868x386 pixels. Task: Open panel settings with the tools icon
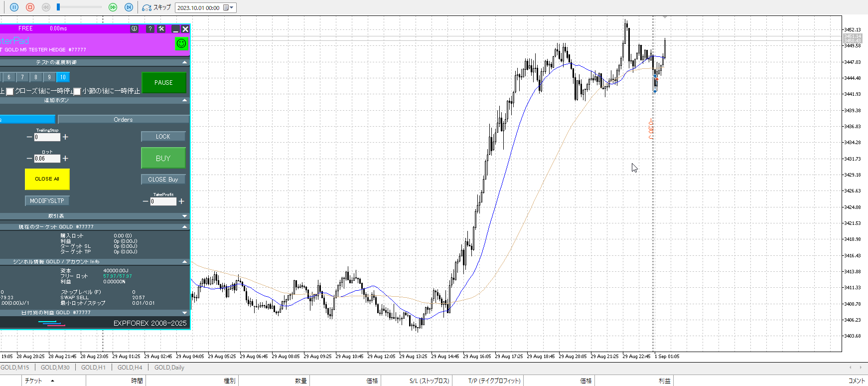point(161,29)
